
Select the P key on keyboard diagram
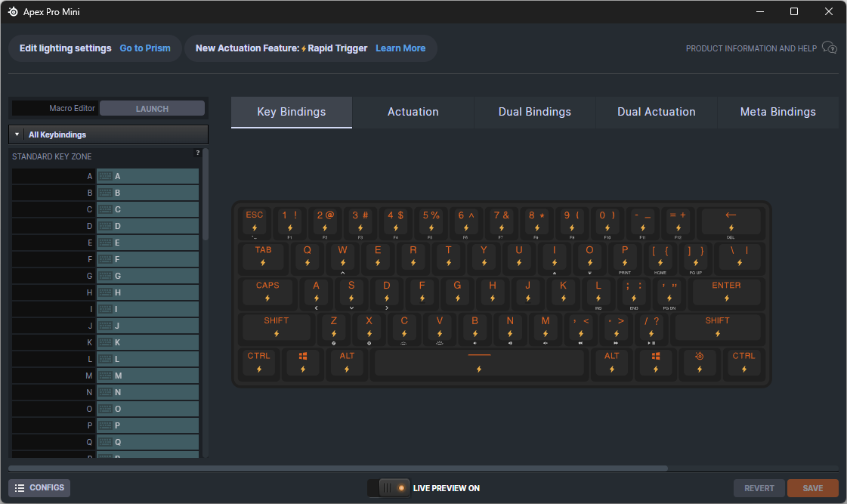click(625, 258)
